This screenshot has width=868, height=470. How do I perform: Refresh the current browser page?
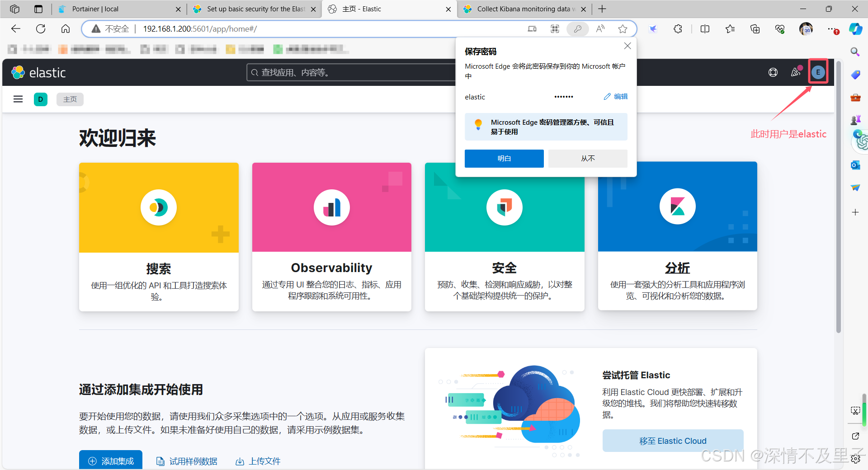(x=41, y=29)
